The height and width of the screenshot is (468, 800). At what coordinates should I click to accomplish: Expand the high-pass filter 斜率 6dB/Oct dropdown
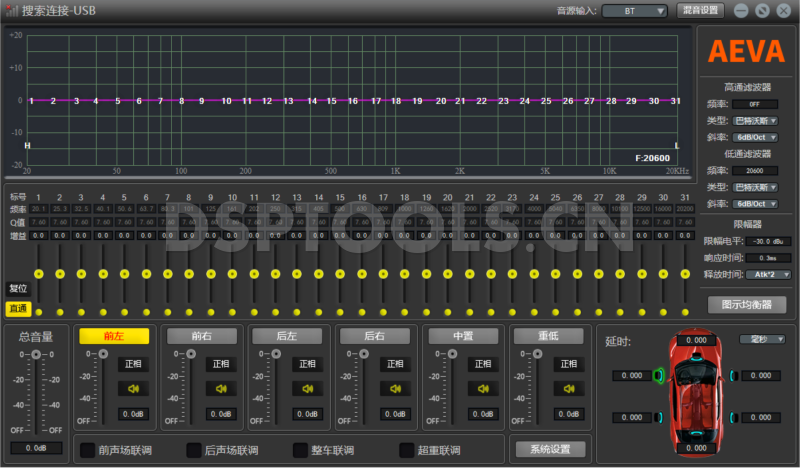[755, 137]
